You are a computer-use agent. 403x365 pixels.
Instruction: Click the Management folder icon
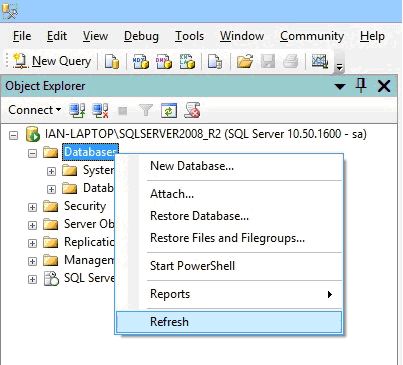click(51, 260)
